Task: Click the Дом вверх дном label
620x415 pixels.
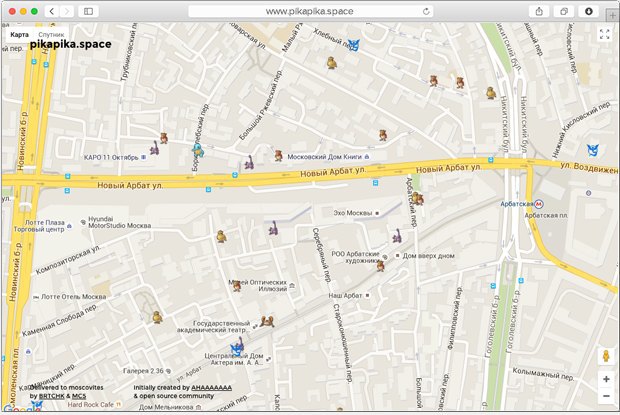Action: [428, 256]
